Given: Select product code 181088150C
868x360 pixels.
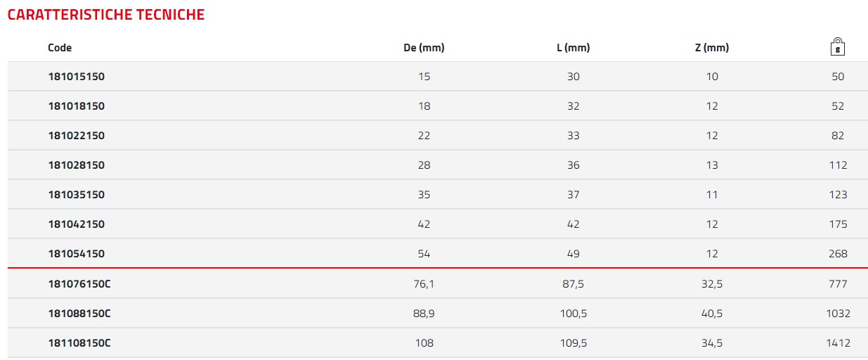Looking at the screenshot, I should (79, 314).
